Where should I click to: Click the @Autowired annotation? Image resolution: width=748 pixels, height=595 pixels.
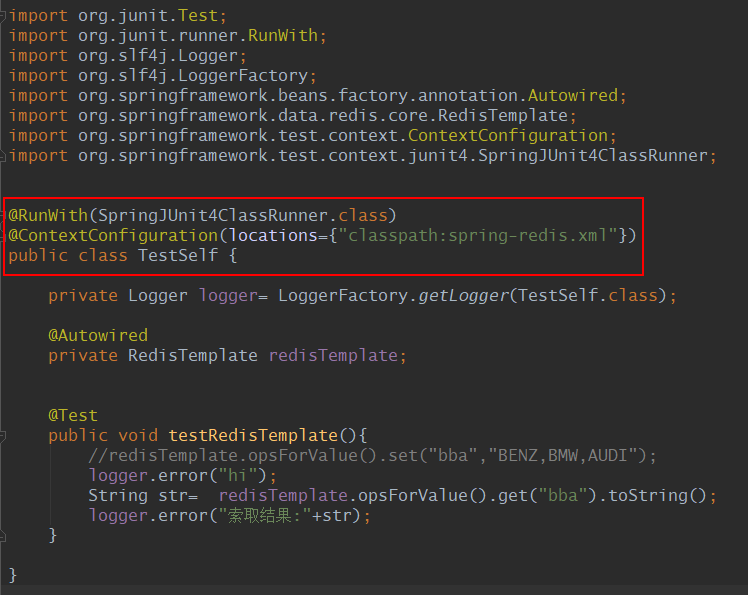click(x=98, y=335)
